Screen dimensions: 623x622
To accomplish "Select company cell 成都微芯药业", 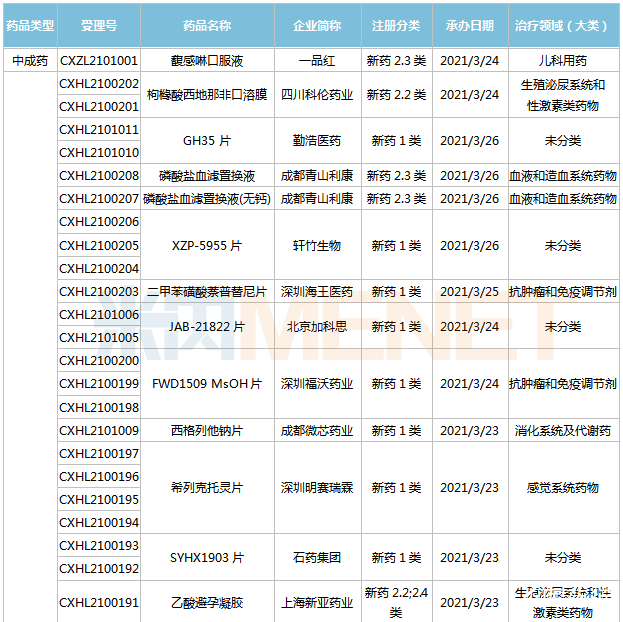I will coord(317,430).
